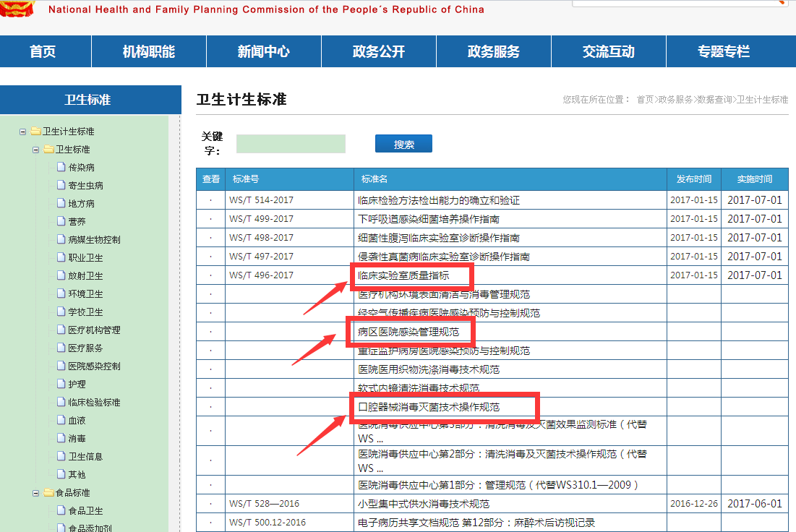Open the 政务公开 menu item
The height and width of the screenshot is (532, 796).
(378, 51)
